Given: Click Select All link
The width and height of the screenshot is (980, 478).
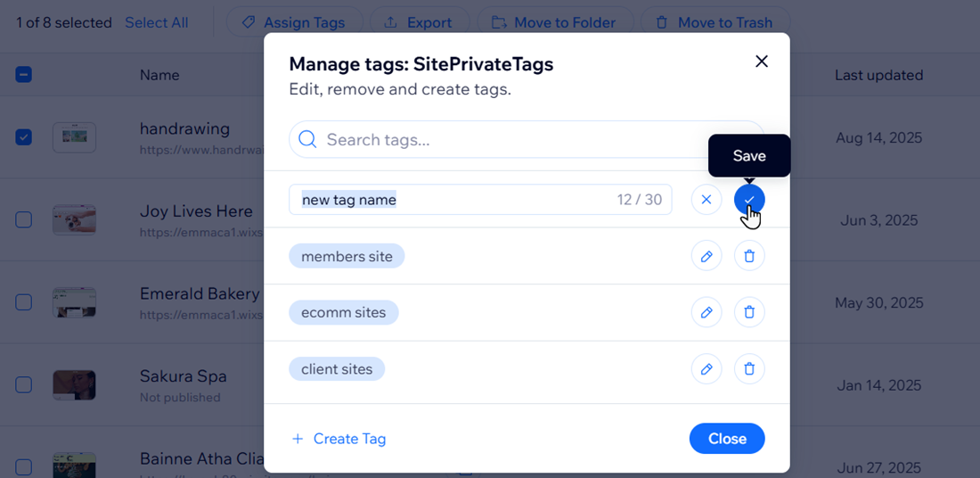Looking at the screenshot, I should [156, 23].
